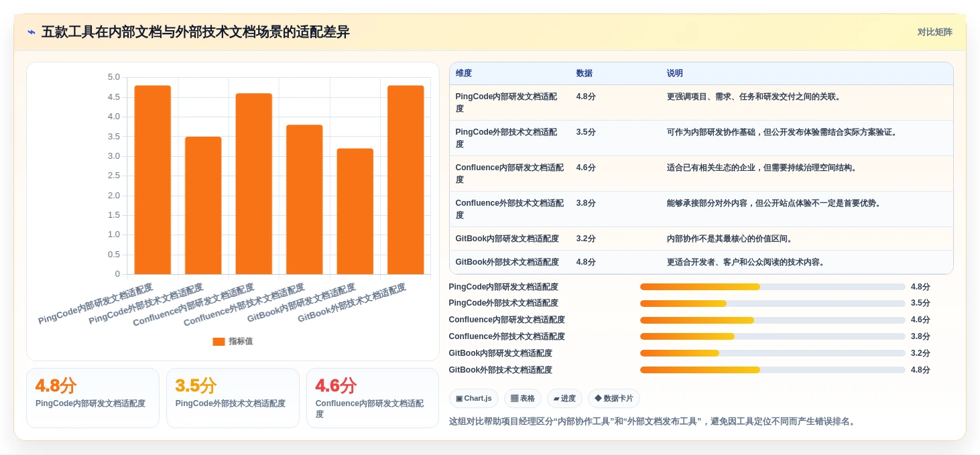
Task: Click the 表格 tag chip
Action: [x=523, y=399]
